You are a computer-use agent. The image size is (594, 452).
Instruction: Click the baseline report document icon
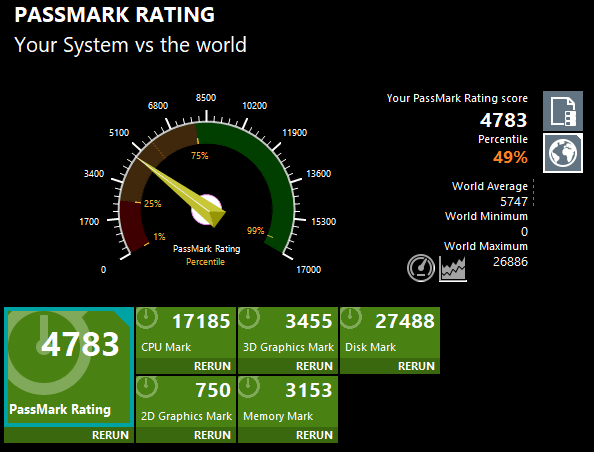point(563,111)
